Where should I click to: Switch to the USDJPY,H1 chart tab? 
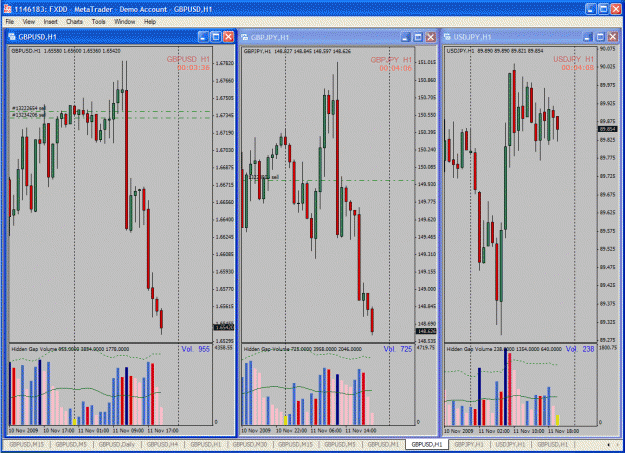click(x=510, y=444)
